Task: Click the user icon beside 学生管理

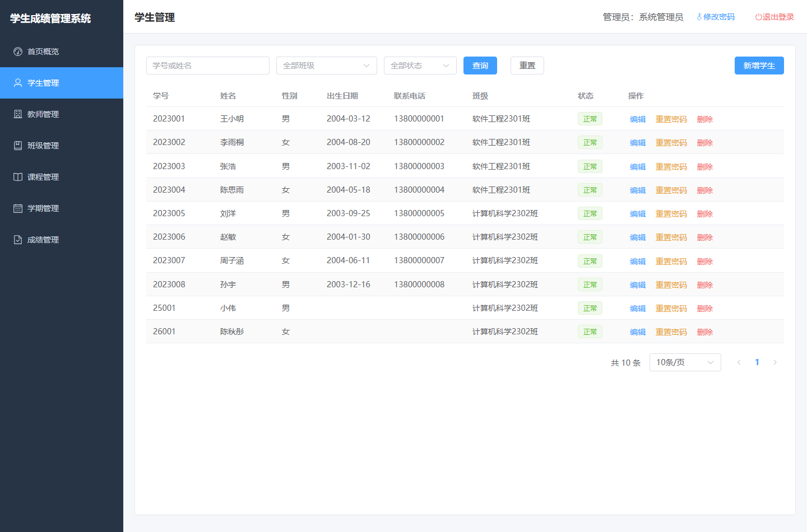Action: coord(18,83)
